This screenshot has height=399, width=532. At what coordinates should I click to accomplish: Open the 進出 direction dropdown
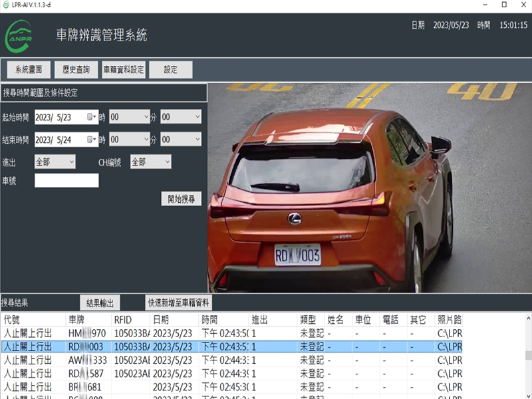[x=55, y=162]
